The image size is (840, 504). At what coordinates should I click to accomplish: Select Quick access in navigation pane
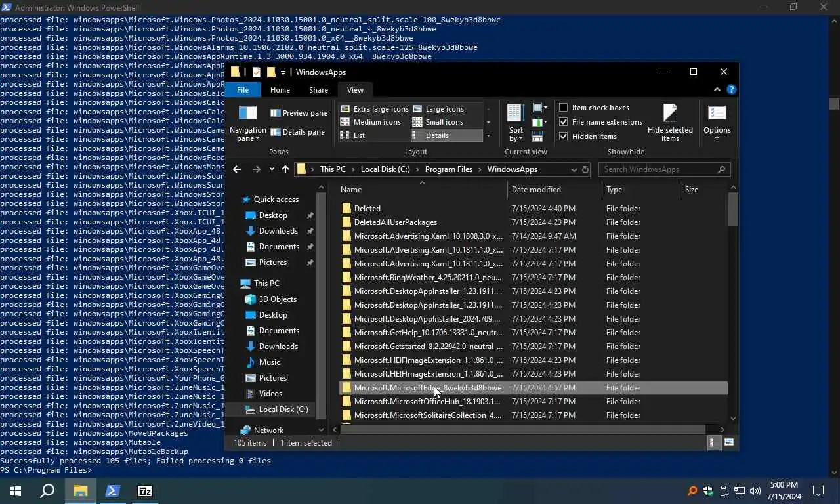coord(276,199)
